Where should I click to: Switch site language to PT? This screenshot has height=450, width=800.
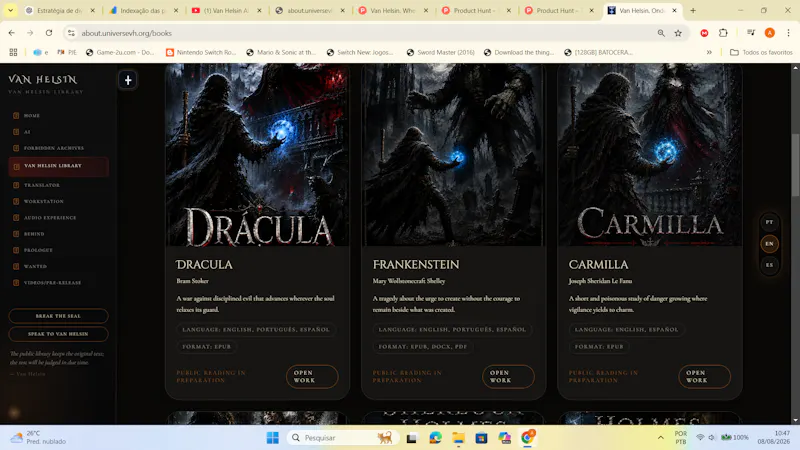point(769,222)
